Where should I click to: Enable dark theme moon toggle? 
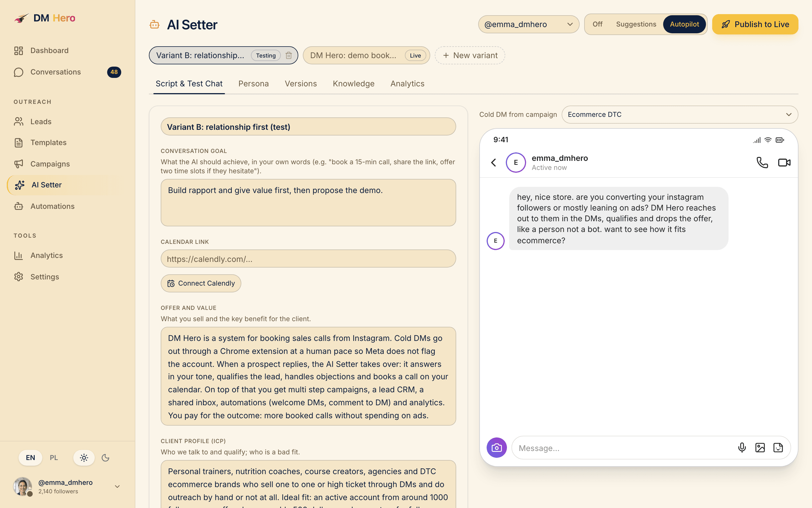point(105,458)
